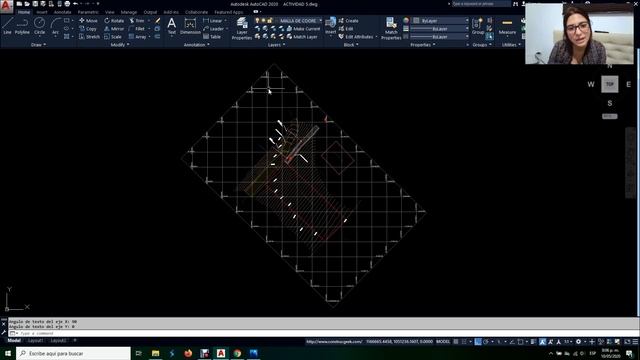
Task: Click the Plot print icon in quick access
Action: coord(67,4)
